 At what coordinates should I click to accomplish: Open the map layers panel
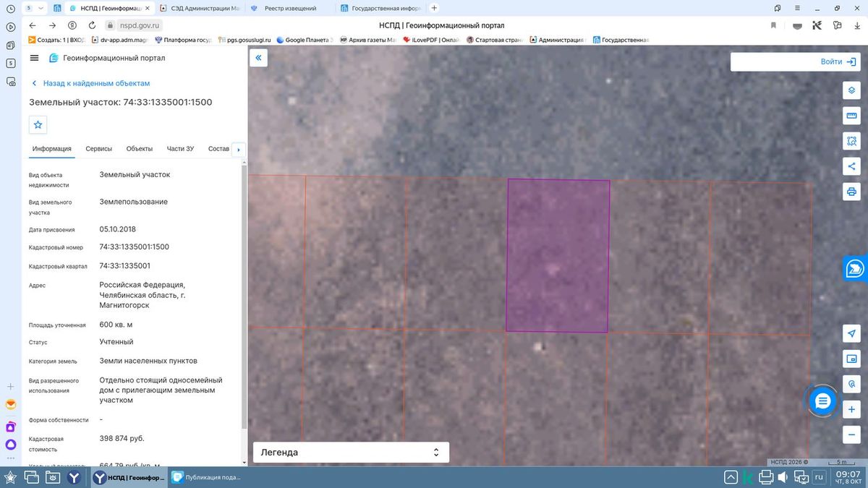coord(851,90)
